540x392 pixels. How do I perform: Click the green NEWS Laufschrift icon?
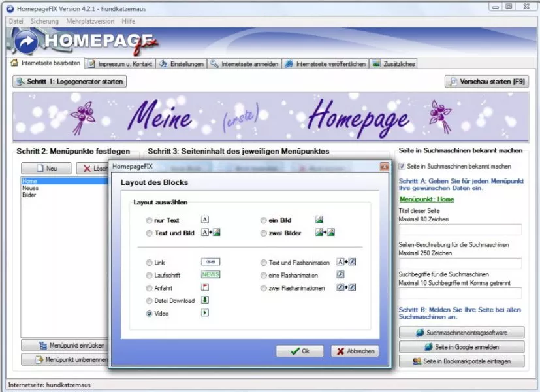pos(210,275)
